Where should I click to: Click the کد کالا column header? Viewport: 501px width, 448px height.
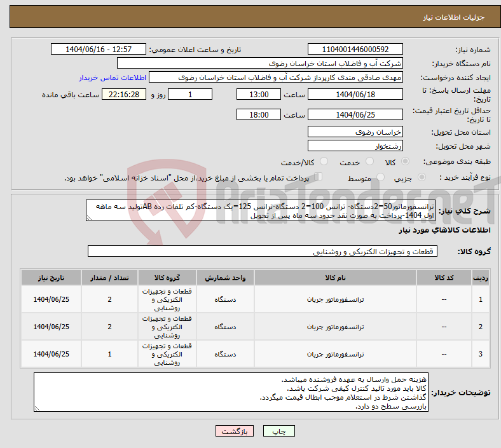pos(444,278)
